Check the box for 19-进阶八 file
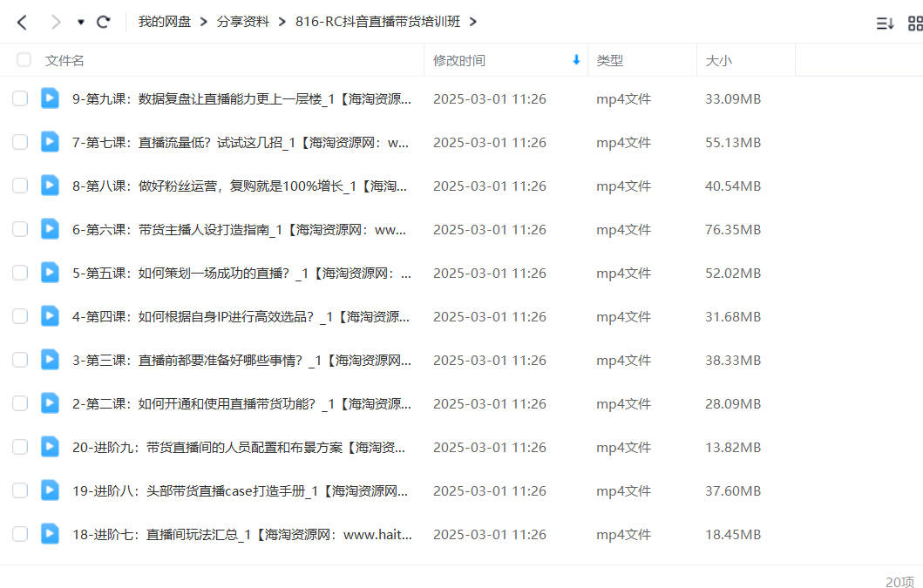 click(20, 490)
